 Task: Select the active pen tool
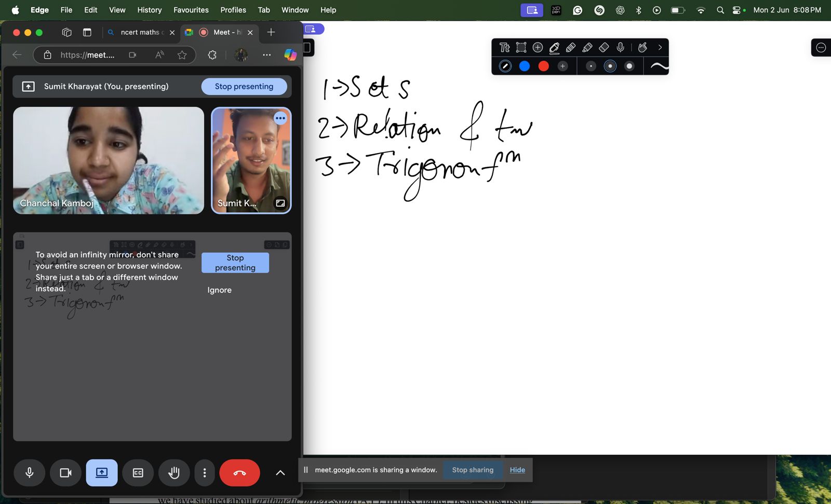554,48
